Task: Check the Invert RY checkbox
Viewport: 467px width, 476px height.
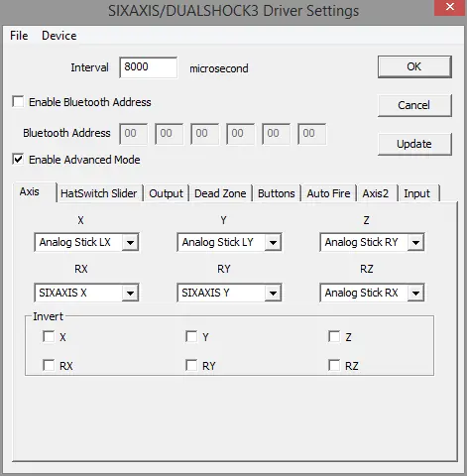Action: pos(191,366)
